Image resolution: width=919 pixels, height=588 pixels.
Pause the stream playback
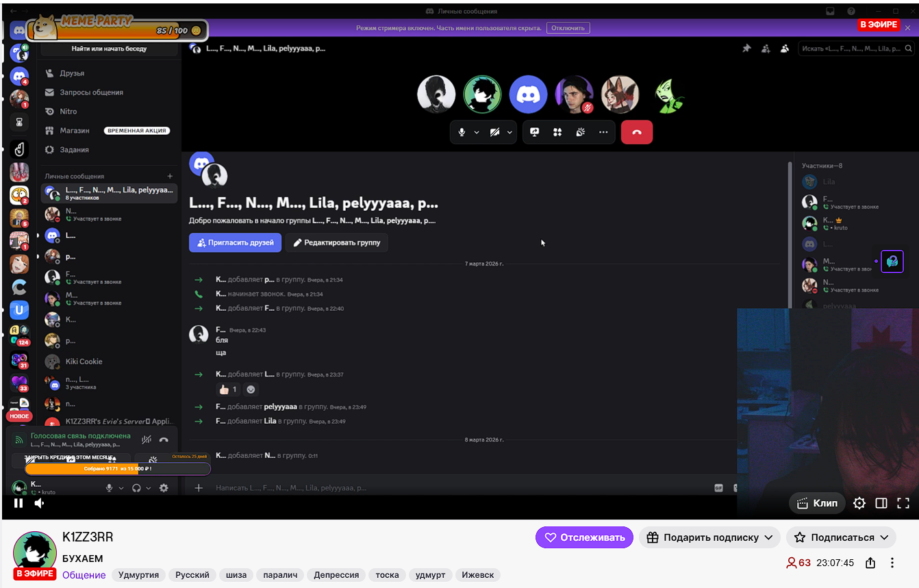[x=18, y=503]
